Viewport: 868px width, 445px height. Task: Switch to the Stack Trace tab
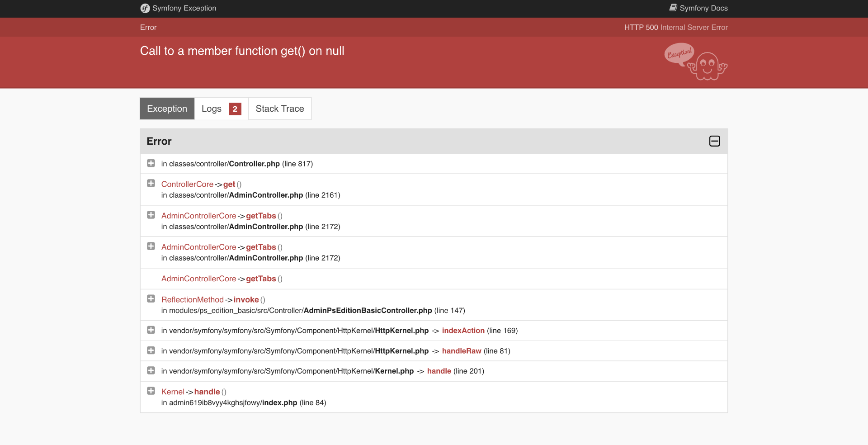tap(280, 109)
